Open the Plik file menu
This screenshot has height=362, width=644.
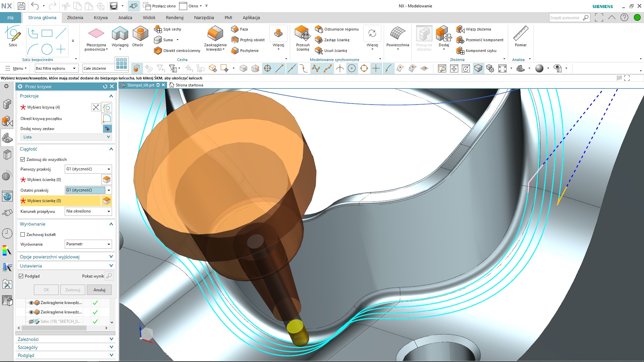pos(10,18)
